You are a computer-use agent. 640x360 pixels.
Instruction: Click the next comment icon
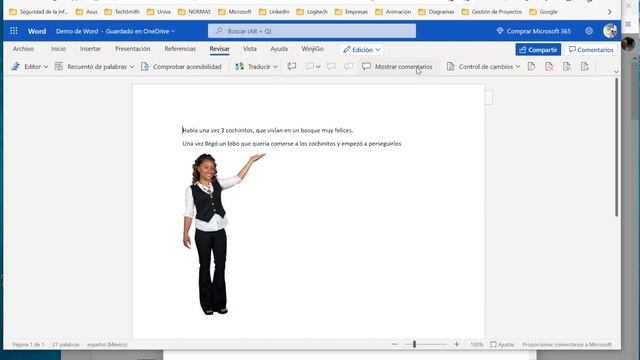[349, 66]
